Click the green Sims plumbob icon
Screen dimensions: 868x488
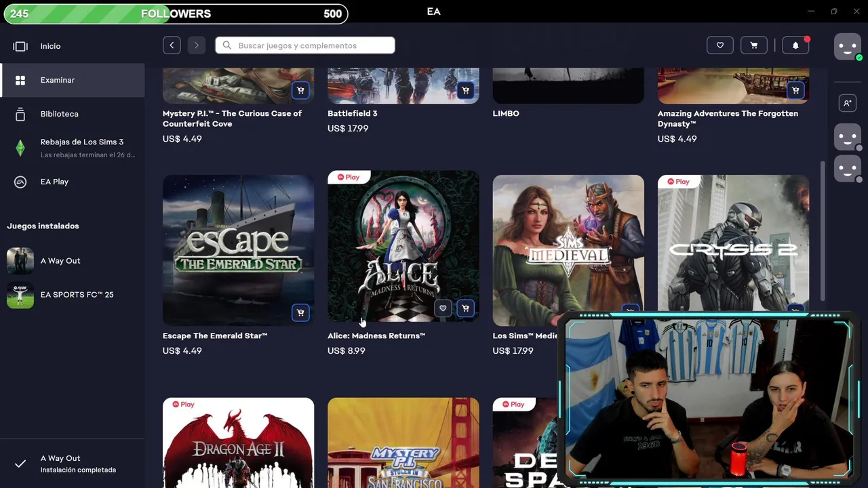click(20, 148)
